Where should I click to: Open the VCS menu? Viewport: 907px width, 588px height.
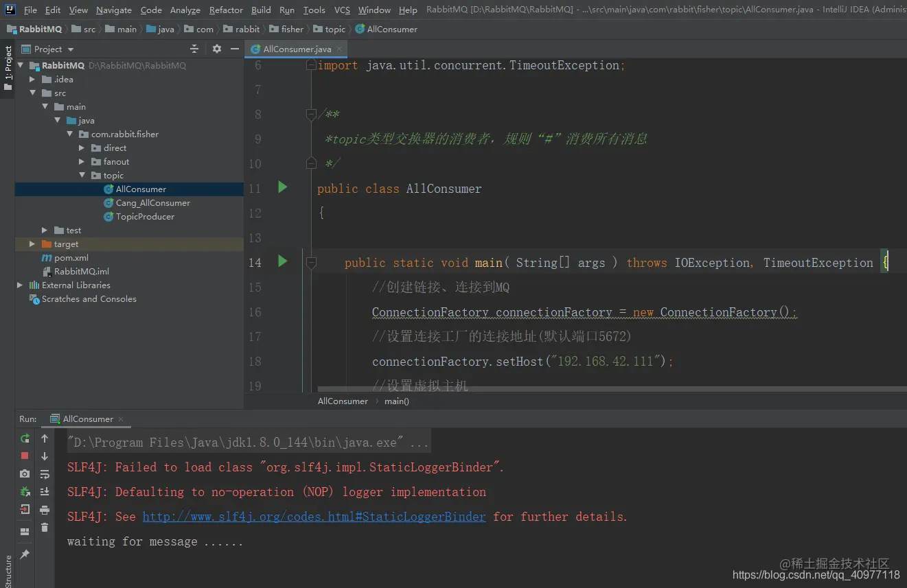point(342,10)
